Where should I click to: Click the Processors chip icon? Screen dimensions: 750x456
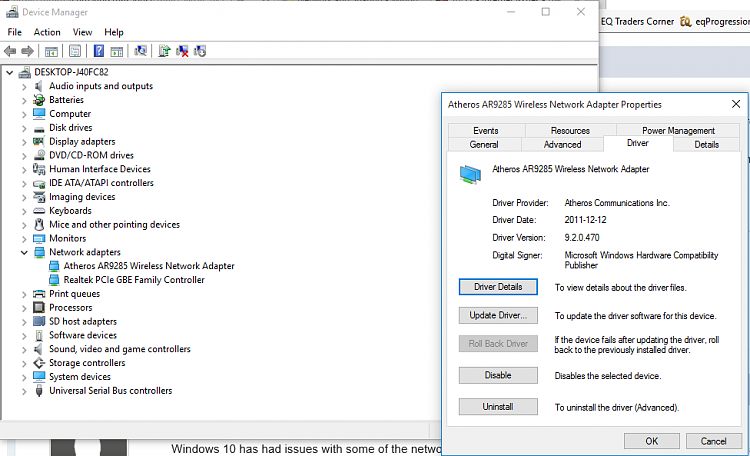[x=39, y=307]
